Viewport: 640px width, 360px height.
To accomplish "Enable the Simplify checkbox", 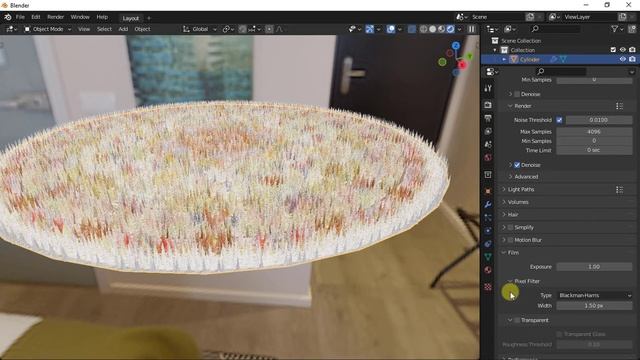I will click(510, 227).
